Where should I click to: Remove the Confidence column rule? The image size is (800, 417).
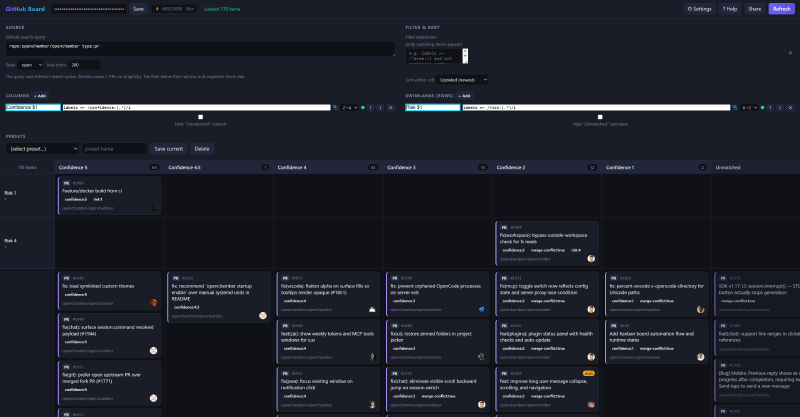click(391, 108)
